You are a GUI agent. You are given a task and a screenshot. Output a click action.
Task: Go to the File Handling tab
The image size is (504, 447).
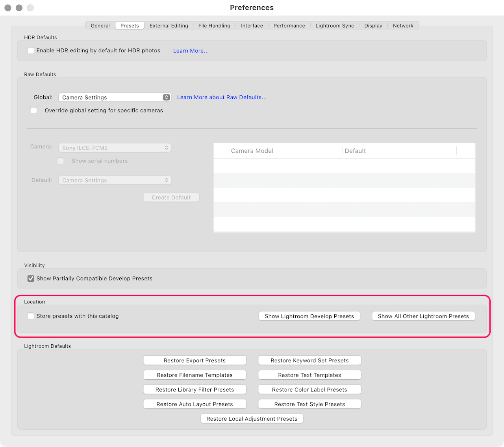pos(214,26)
